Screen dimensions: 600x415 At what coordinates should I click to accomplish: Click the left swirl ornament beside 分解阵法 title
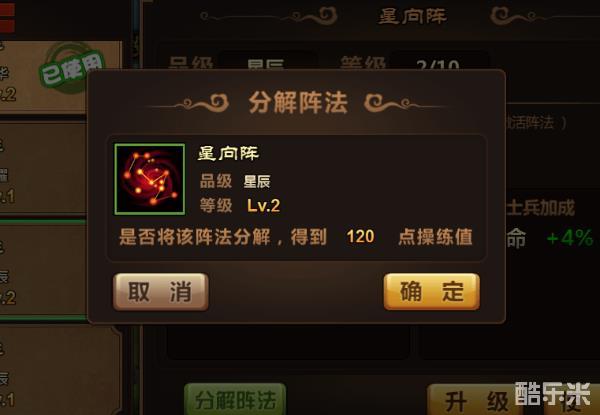tap(202, 103)
